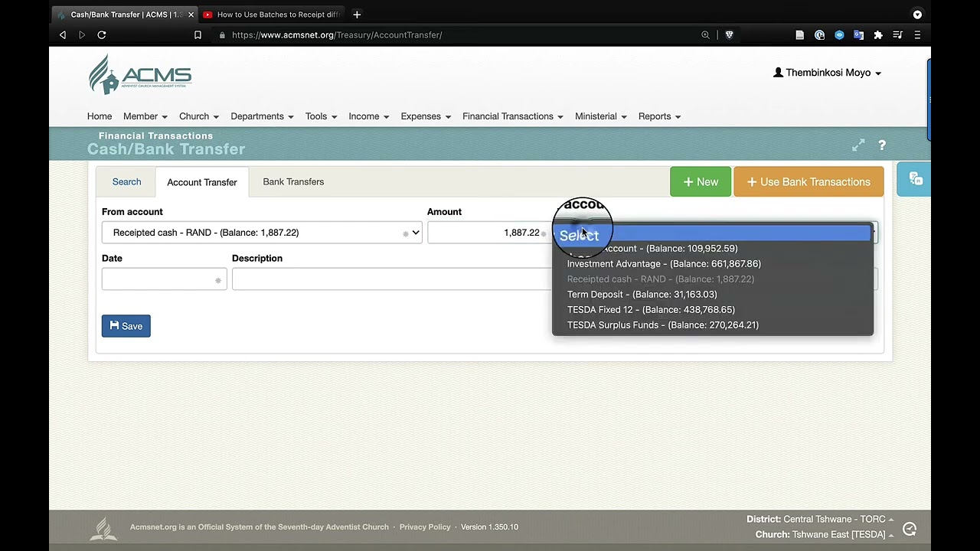Open the Expenses menu
980x551 pixels.
click(426, 116)
